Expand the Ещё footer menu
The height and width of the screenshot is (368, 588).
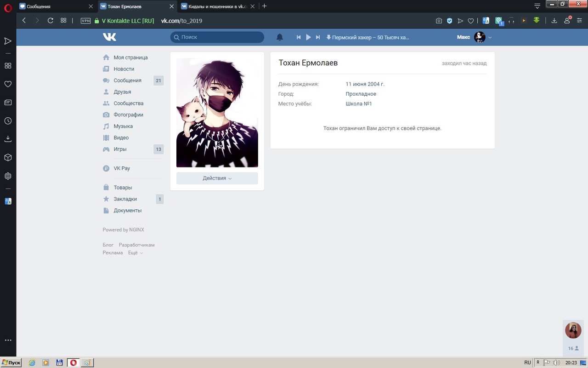[x=135, y=253]
